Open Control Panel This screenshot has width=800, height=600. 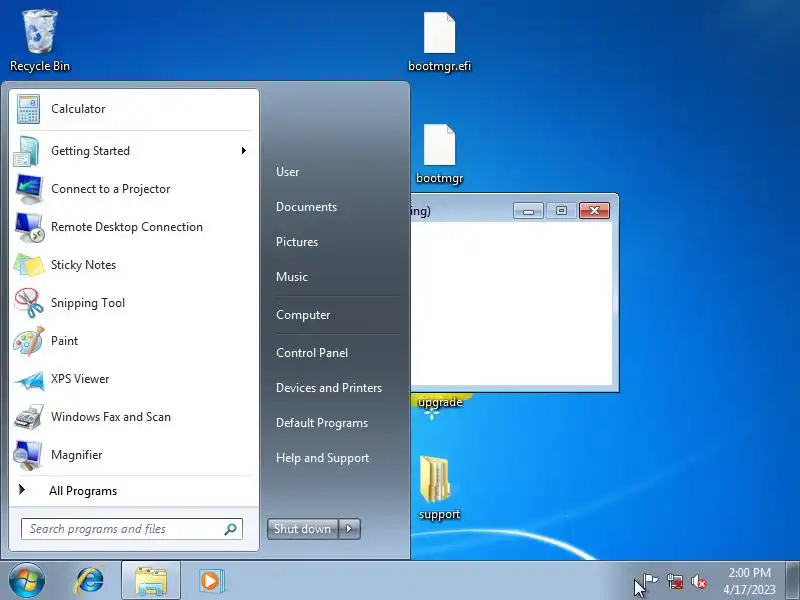[x=312, y=353]
